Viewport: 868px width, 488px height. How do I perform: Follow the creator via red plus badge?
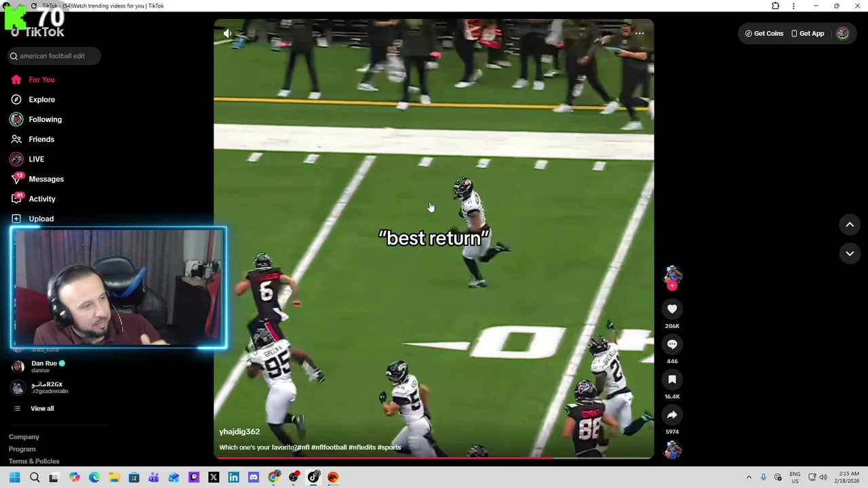point(672,286)
